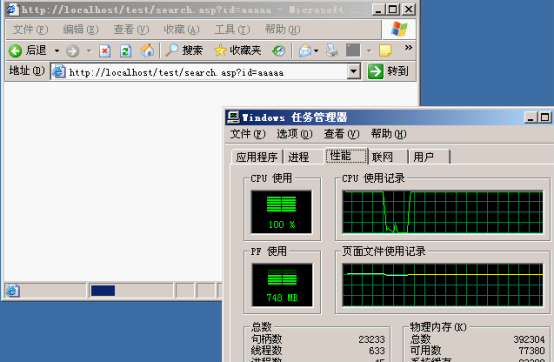The image size is (554, 362).
Task: Expand the toolbar overflow chevron
Action: click(x=408, y=47)
